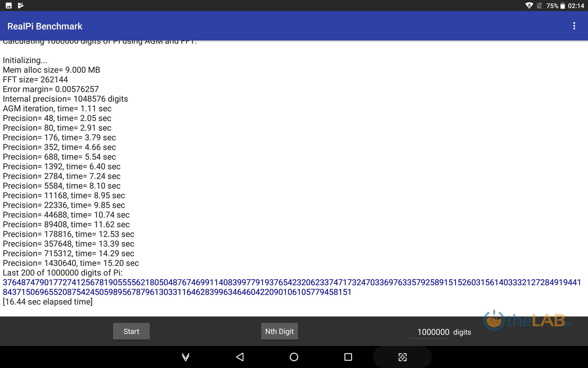This screenshot has width=588, height=368.
Task: Open recent apps with square icon
Action: 348,357
